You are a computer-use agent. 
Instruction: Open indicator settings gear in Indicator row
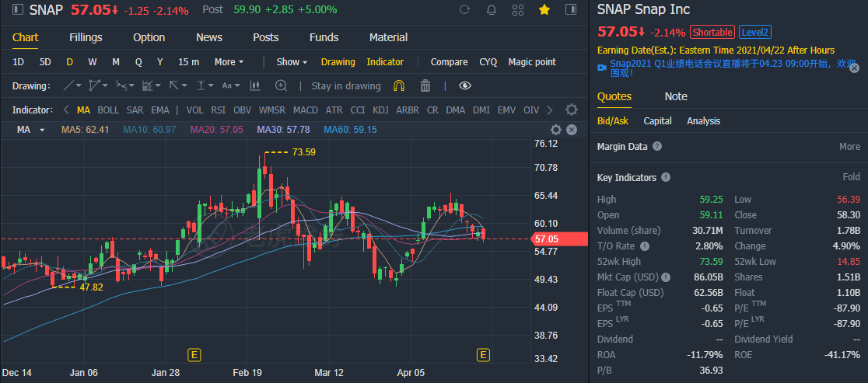[572, 110]
